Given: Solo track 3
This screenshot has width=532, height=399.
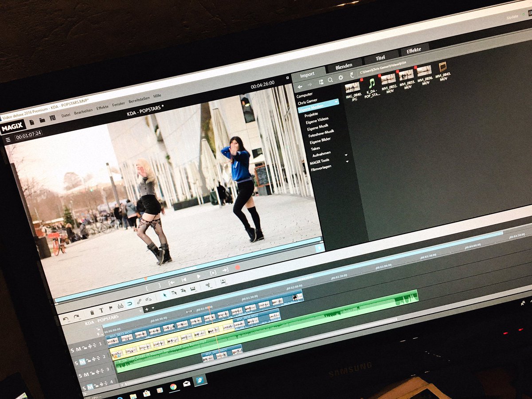Looking at the screenshot, I should [x=80, y=376].
